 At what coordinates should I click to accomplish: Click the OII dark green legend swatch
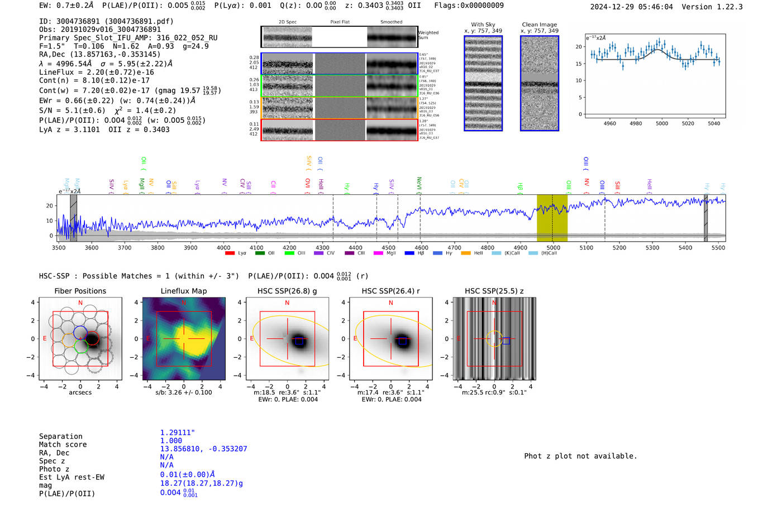pyautogui.click(x=260, y=253)
